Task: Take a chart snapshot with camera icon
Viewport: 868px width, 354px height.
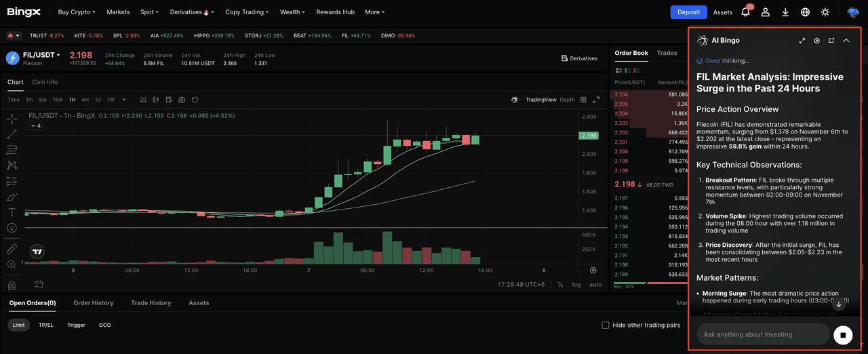Action: pyautogui.click(x=182, y=100)
